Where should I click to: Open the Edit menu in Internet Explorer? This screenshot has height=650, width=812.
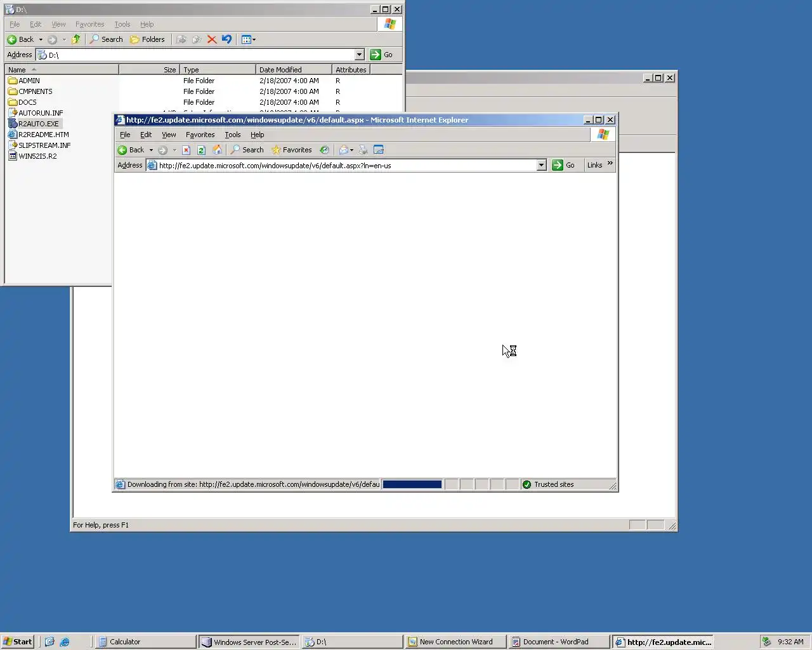pos(146,135)
